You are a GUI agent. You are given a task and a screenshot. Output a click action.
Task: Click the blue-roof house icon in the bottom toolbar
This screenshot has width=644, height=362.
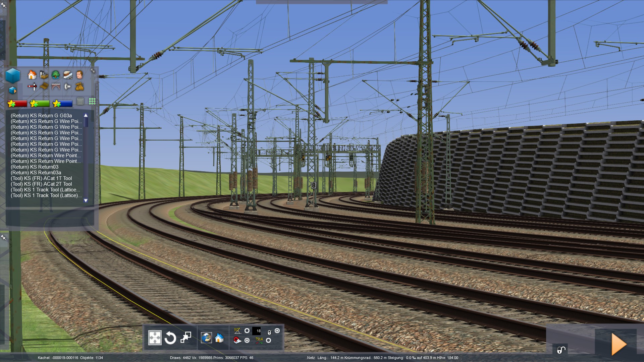coord(219,338)
